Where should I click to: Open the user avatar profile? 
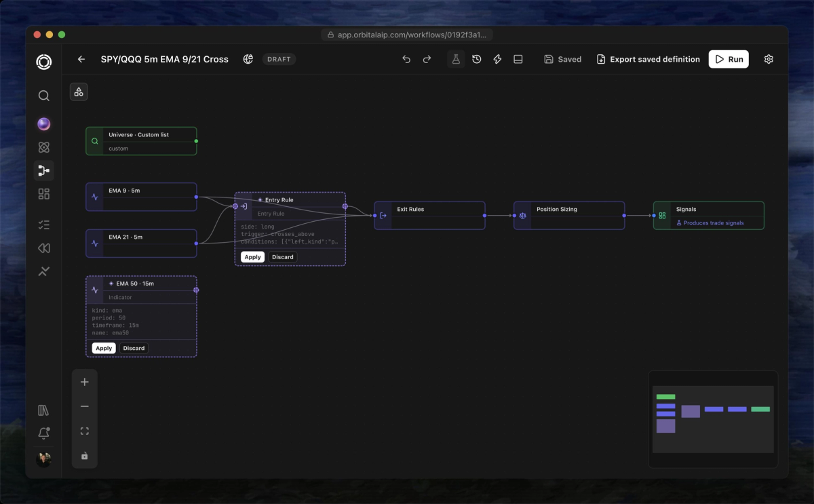click(43, 459)
